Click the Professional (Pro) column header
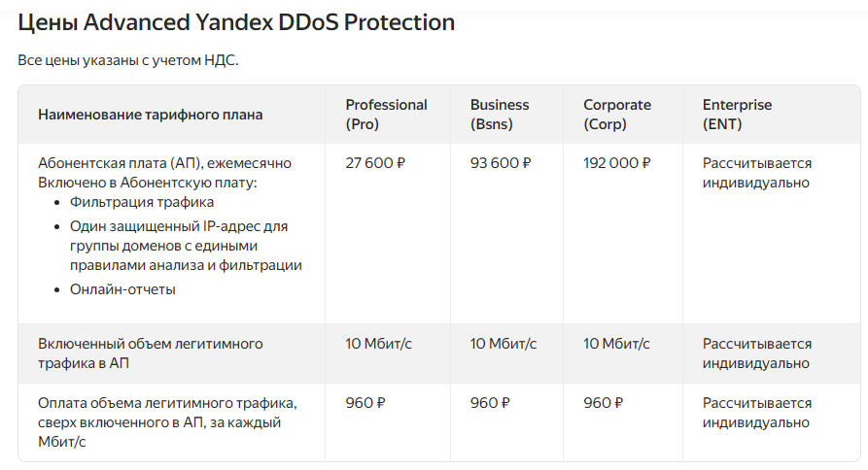 pos(386,115)
